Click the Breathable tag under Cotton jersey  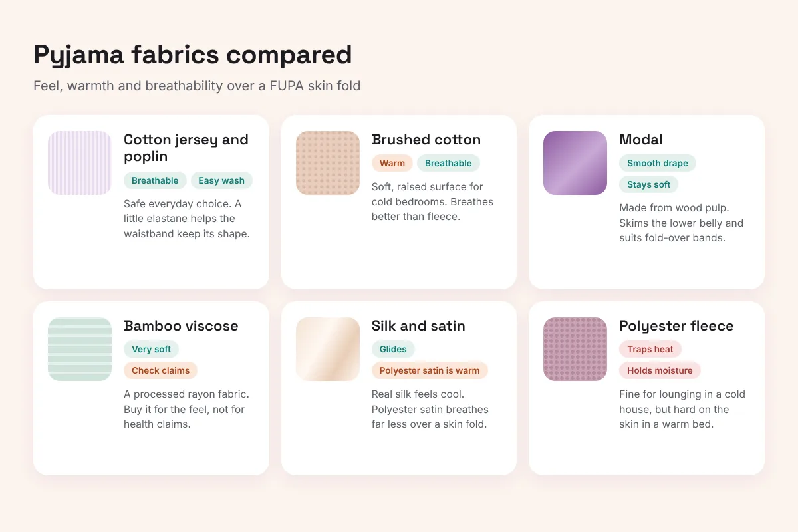click(x=155, y=180)
